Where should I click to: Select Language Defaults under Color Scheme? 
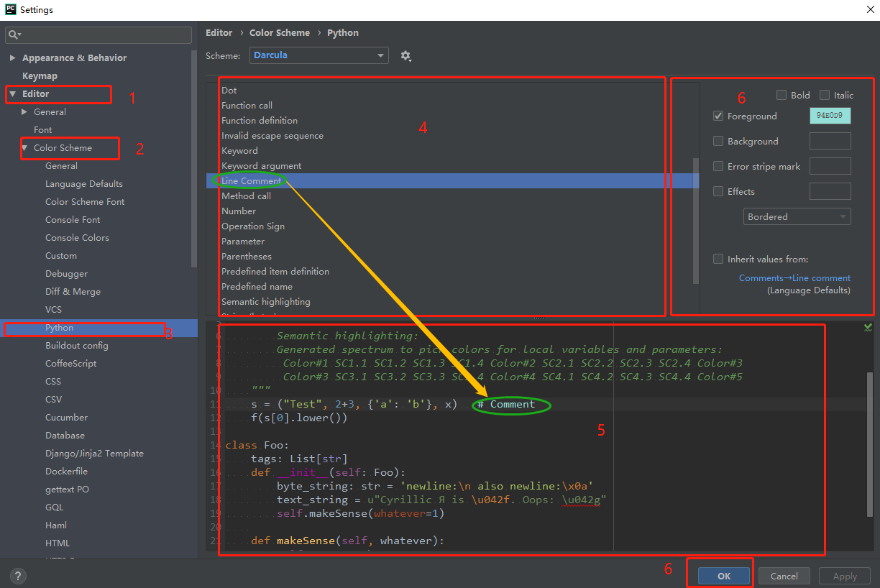point(83,183)
